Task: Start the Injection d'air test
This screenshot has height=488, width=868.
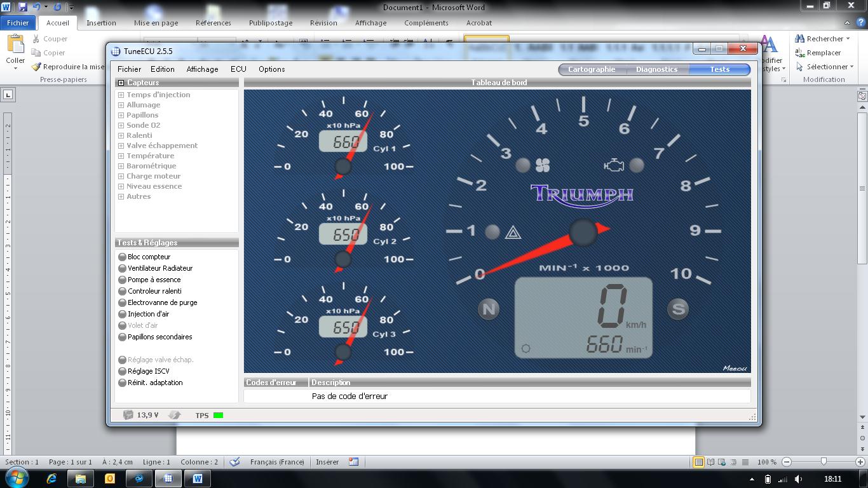Action: (x=144, y=314)
